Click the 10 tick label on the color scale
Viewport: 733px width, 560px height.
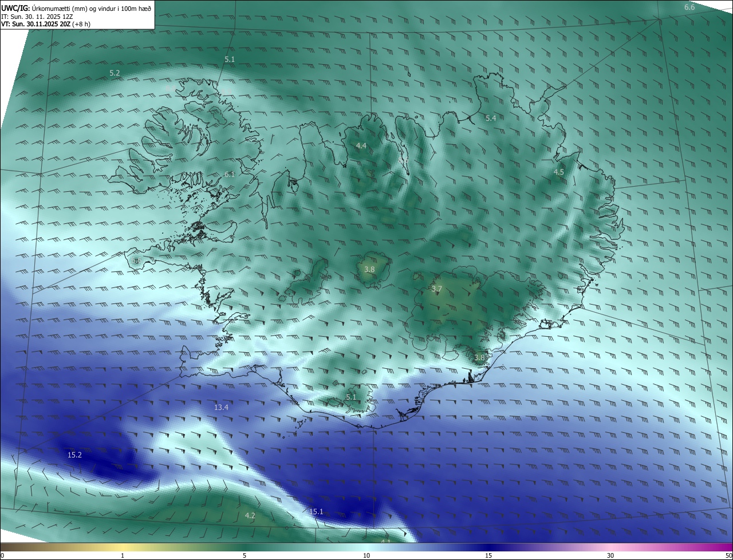tap(366, 555)
